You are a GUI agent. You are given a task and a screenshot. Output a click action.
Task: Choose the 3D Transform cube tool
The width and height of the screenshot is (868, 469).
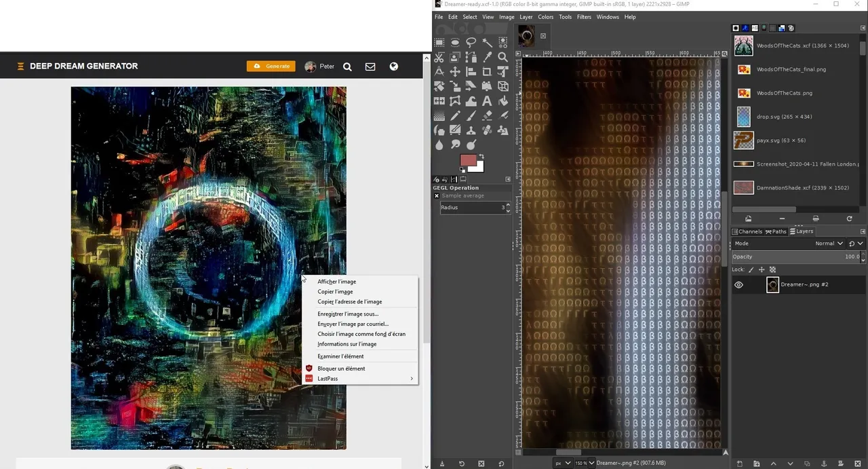pyautogui.click(x=502, y=86)
